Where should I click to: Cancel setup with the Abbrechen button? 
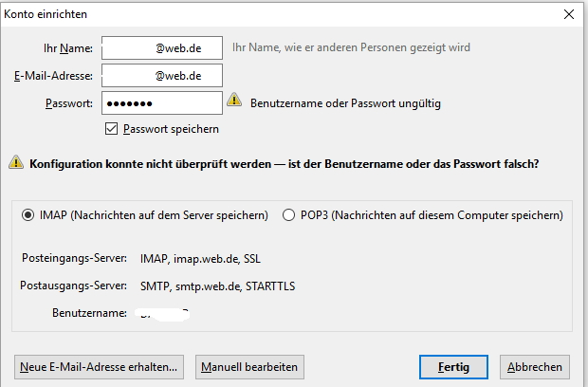(535, 366)
